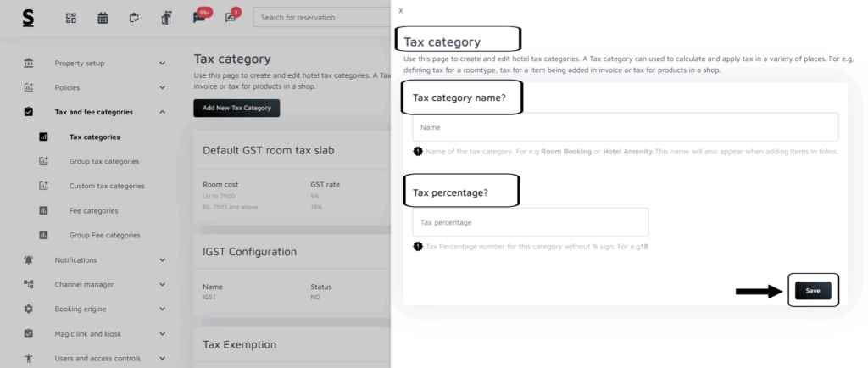This screenshot has width=868, height=368.
Task: Go to Custom tax categories
Action: [x=107, y=186]
